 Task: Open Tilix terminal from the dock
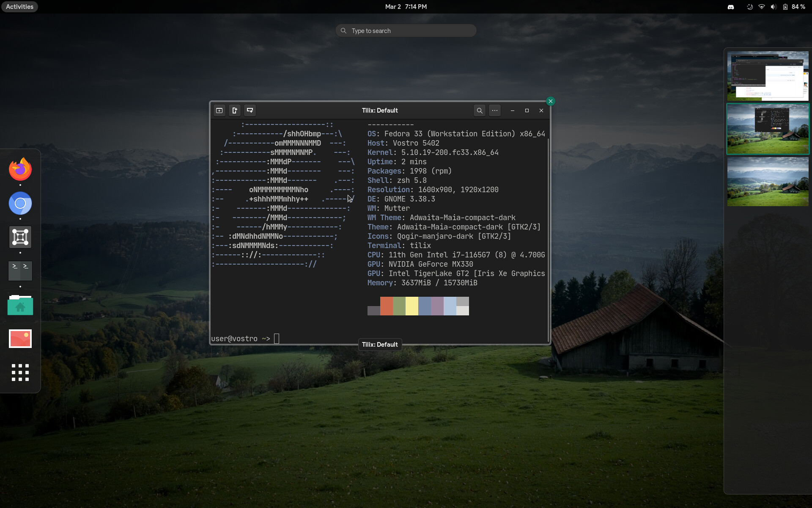click(20, 271)
